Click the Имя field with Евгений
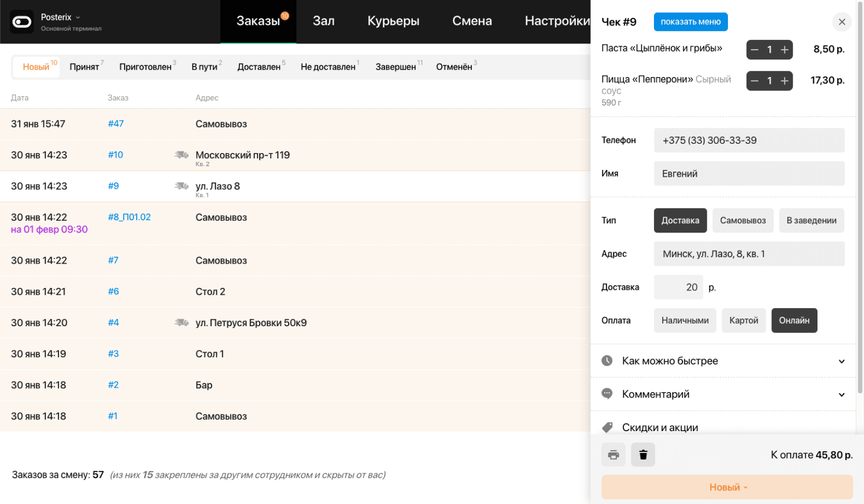 (x=749, y=174)
